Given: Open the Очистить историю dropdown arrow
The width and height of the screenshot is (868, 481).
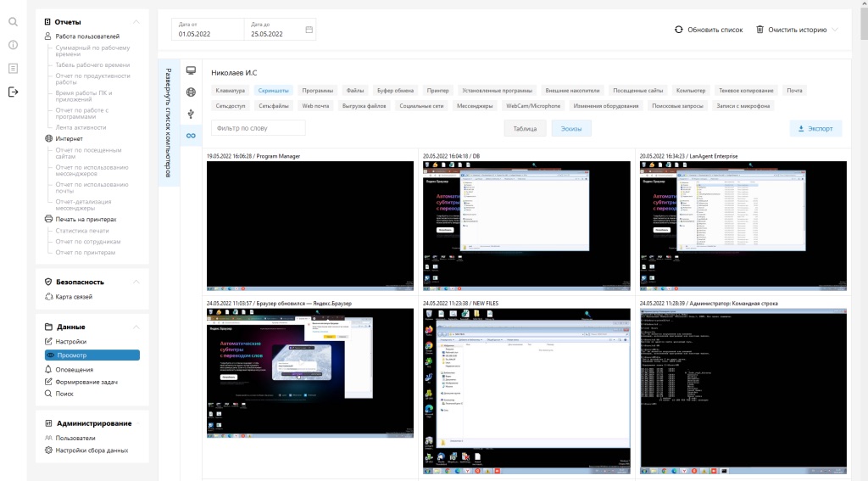Looking at the screenshot, I should [836, 30].
